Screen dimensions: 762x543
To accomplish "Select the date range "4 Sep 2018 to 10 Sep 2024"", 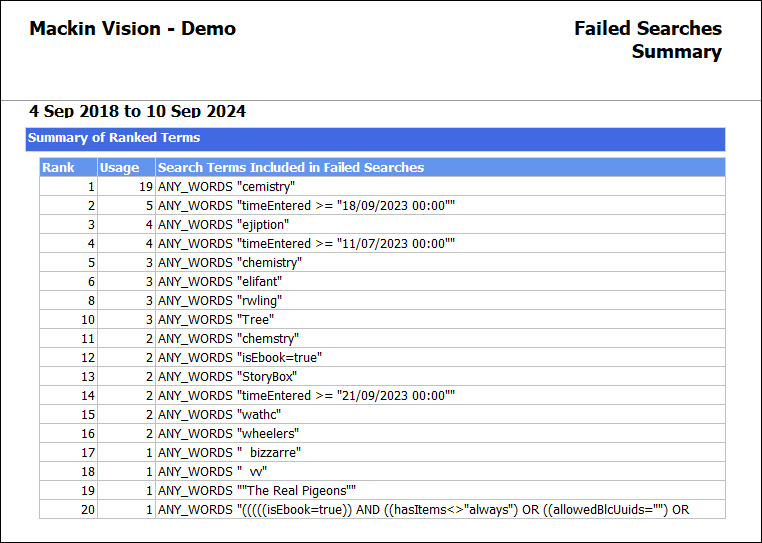I will [138, 111].
